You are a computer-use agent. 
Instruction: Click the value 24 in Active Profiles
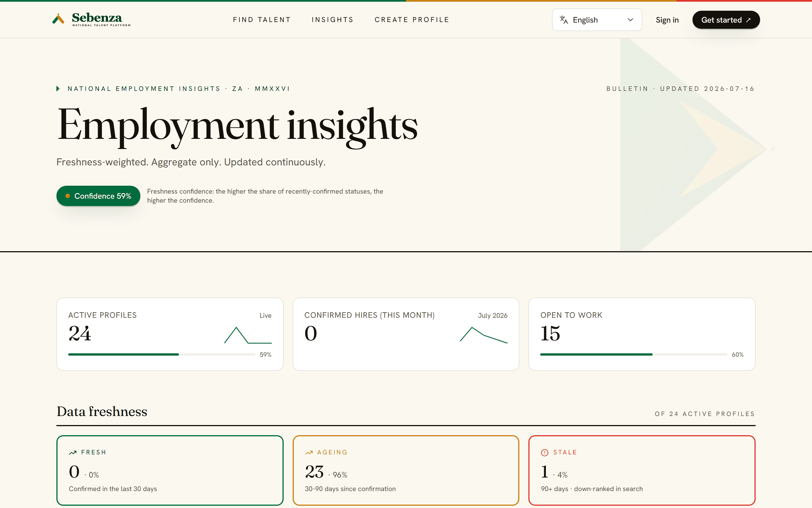coord(80,334)
